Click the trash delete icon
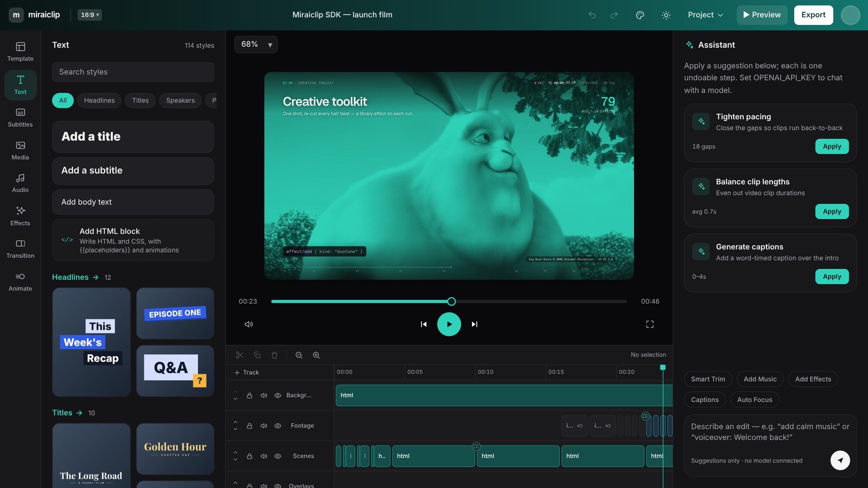This screenshot has height=488, width=868. pos(275,355)
